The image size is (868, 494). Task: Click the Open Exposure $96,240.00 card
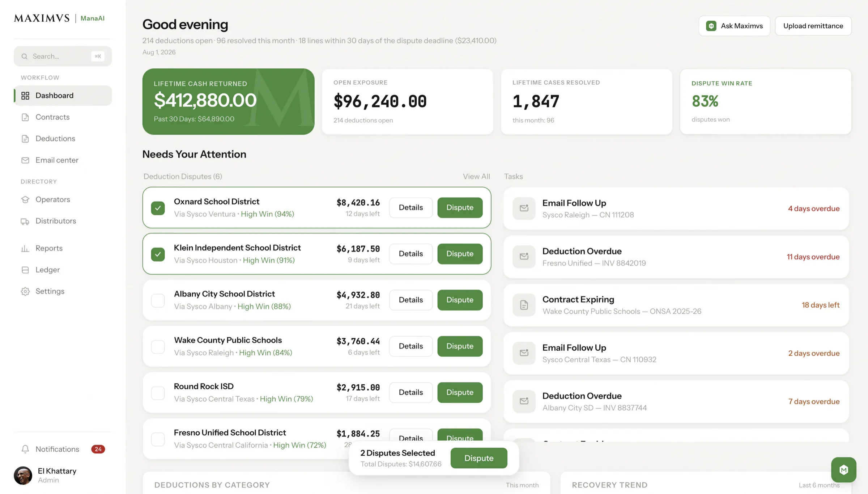(x=408, y=102)
